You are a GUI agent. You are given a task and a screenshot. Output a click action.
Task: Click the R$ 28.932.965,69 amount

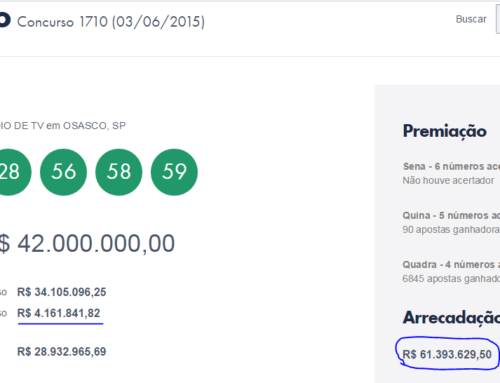(62, 352)
